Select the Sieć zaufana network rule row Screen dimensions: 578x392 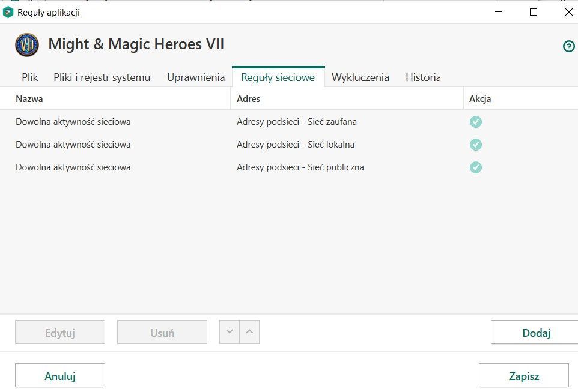180,122
